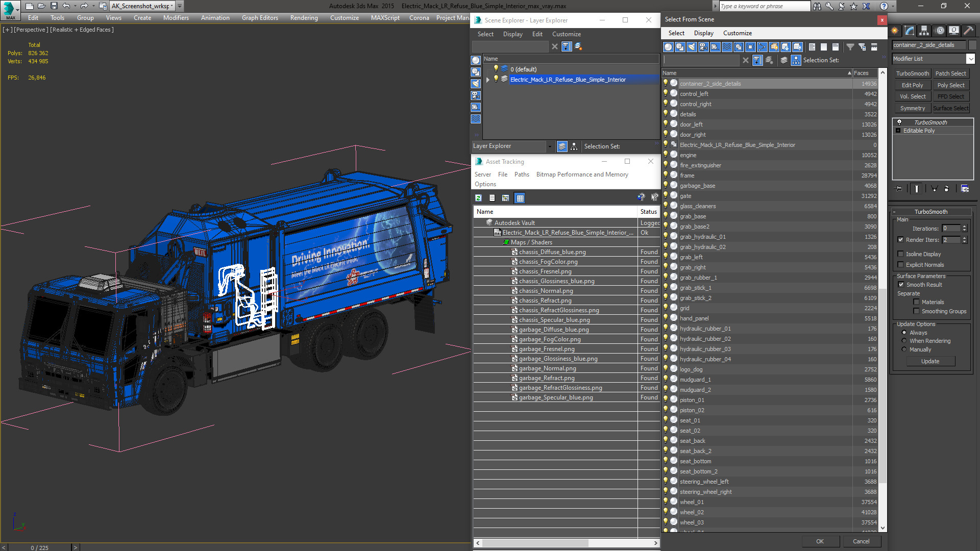The width and height of the screenshot is (980, 551).
Task: Open the MAXScript menu
Action: (385, 18)
